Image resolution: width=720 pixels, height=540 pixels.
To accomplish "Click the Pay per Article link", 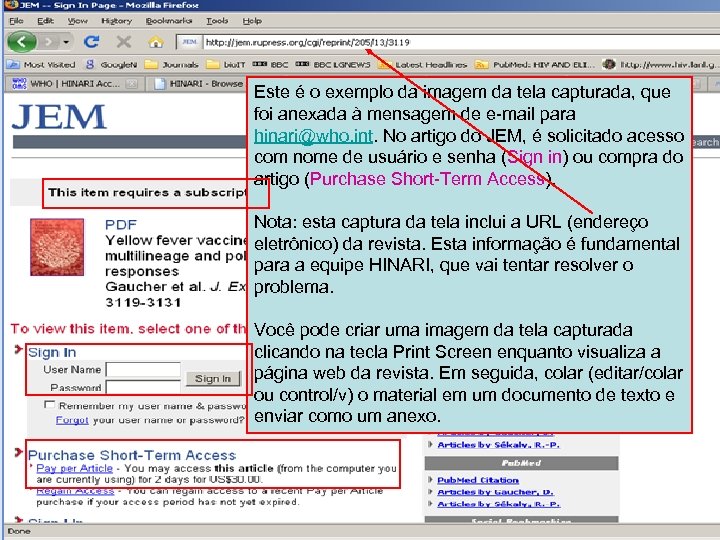I will pos(74,468).
